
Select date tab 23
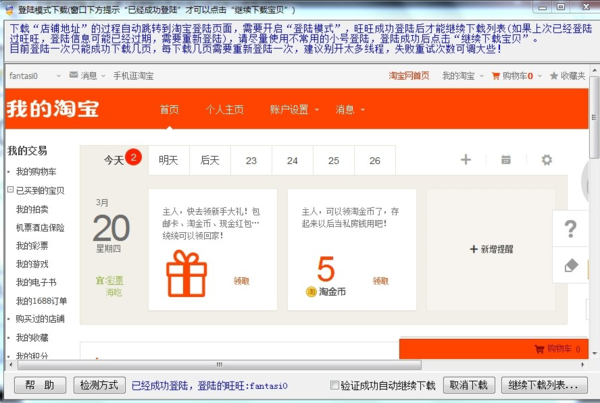(x=251, y=160)
